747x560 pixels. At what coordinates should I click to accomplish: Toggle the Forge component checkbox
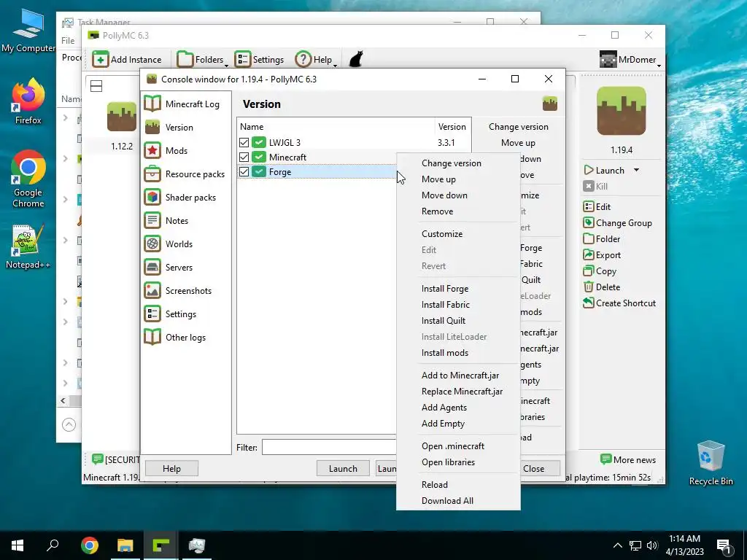point(244,172)
